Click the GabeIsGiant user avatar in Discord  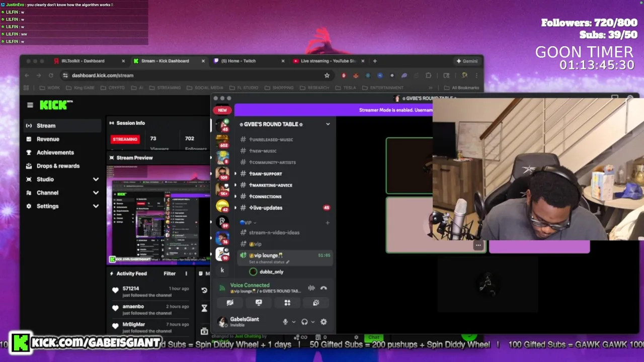point(222,322)
